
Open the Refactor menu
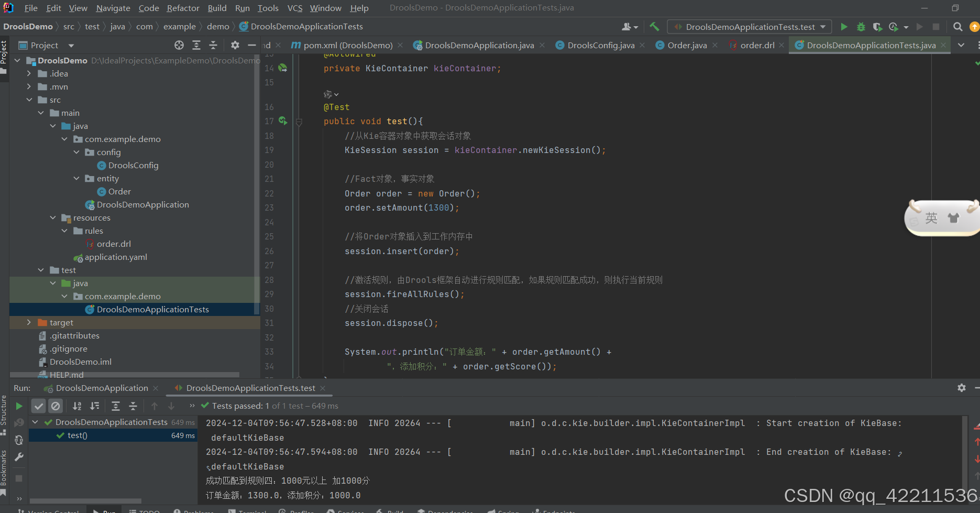pyautogui.click(x=183, y=8)
